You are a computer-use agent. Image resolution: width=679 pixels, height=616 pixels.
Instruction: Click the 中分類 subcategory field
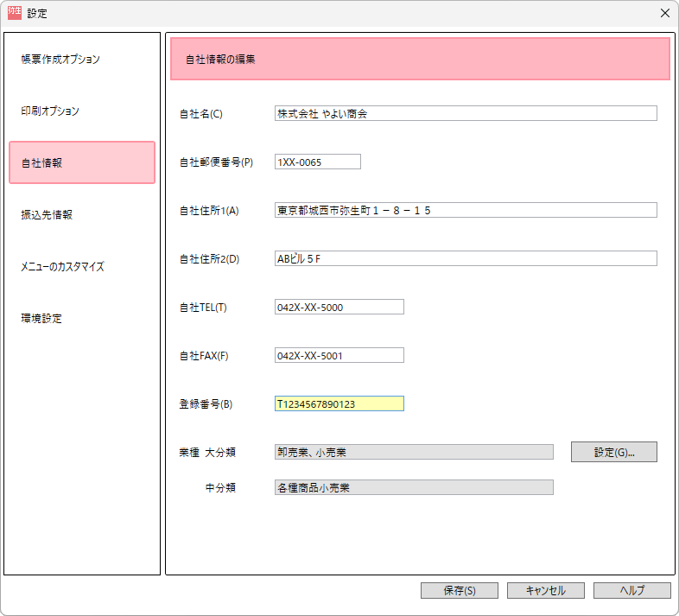point(414,487)
